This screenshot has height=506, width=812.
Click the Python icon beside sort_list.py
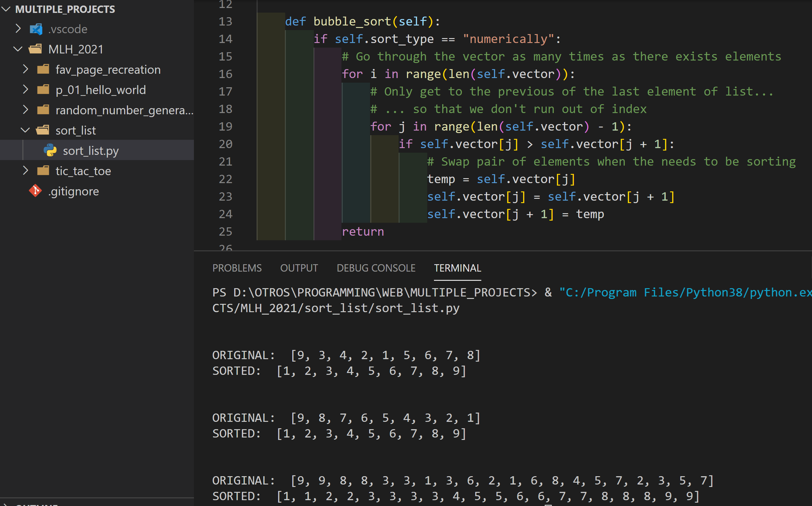[x=50, y=151]
